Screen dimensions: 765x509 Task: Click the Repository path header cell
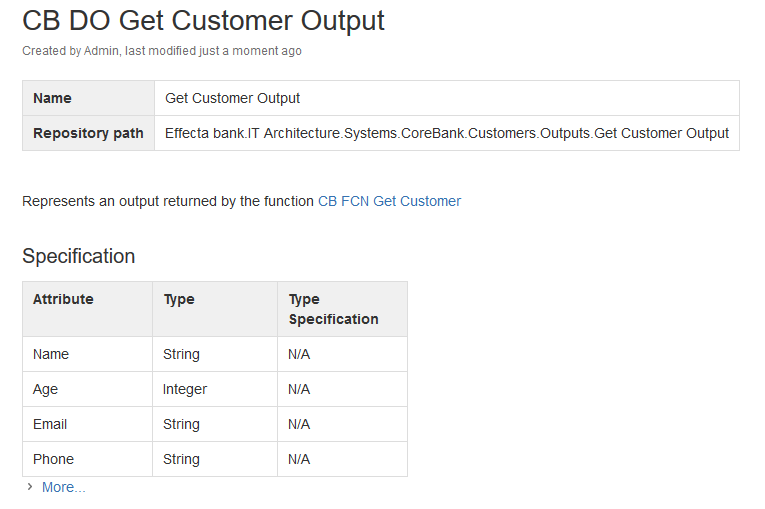(x=88, y=133)
